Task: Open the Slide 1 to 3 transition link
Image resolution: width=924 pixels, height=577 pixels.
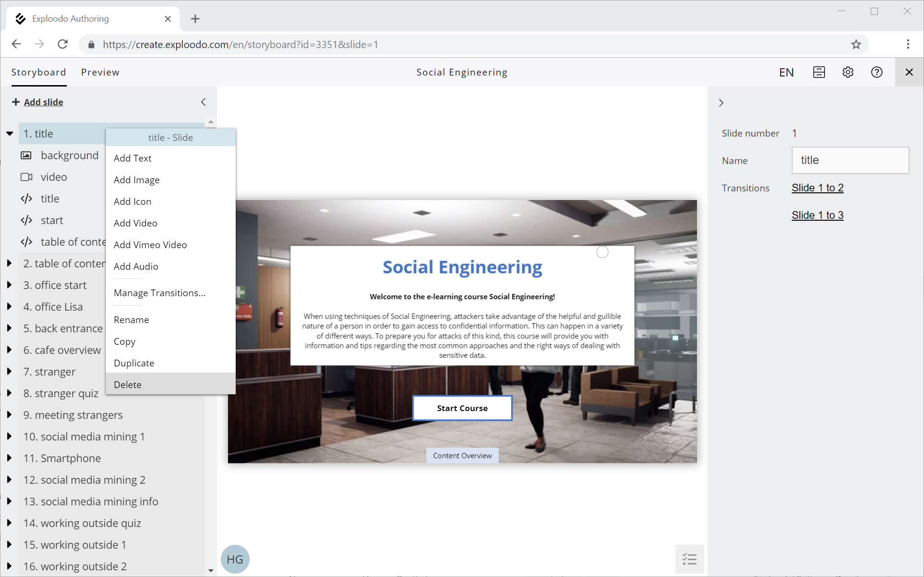Action: pyautogui.click(x=817, y=215)
